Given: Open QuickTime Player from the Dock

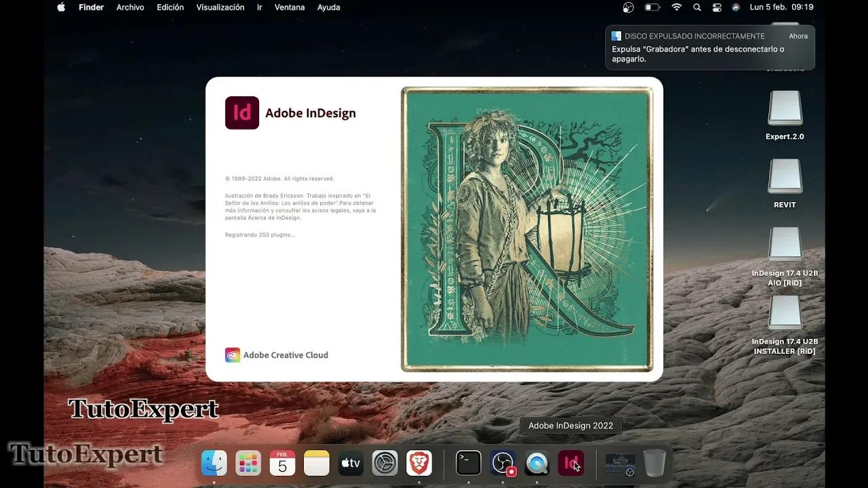Looking at the screenshot, I should [x=536, y=463].
